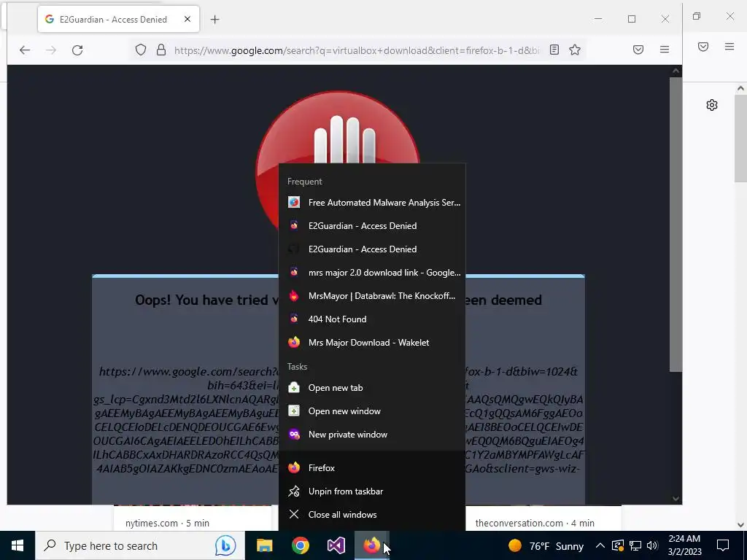The width and height of the screenshot is (747, 560).
Task: Open Visual Studio from the taskbar
Action: click(x=336, y=545)
